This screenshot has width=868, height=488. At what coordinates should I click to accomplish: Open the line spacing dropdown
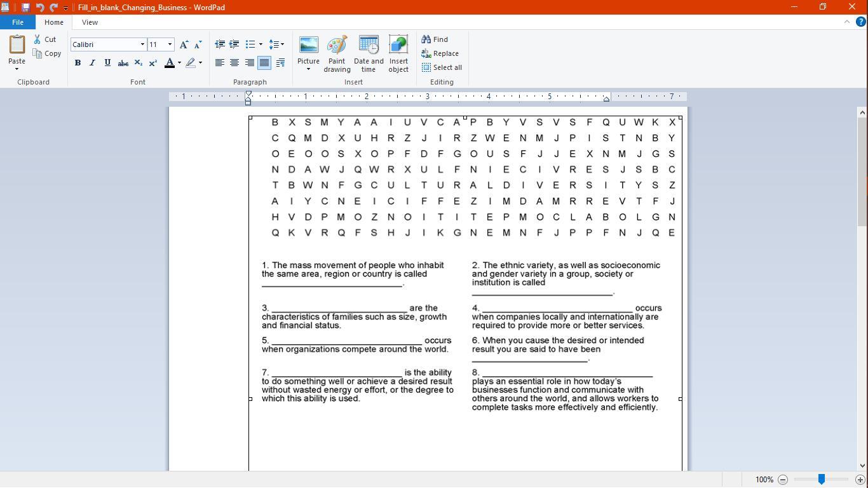tap(276, 44)
